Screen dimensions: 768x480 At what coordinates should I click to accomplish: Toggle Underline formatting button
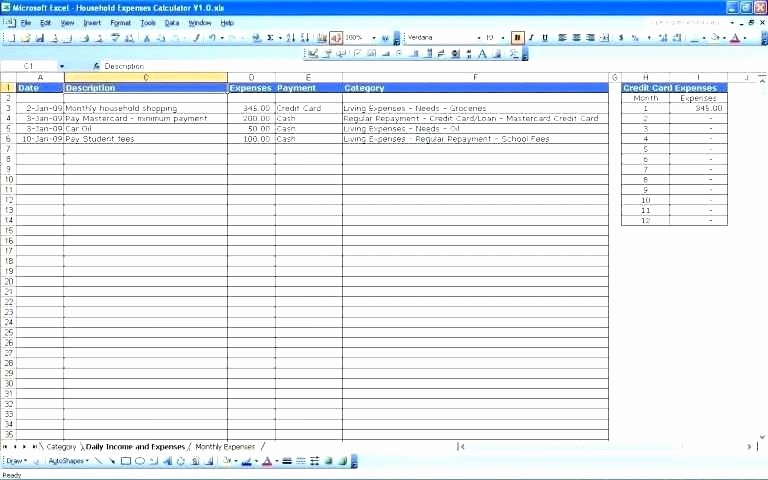[545, 38]
